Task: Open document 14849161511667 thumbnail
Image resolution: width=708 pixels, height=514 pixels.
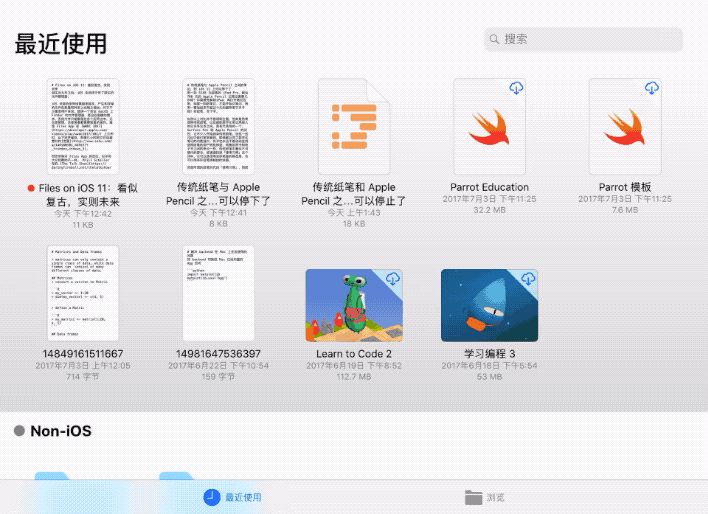Action: click(x=83, y=293)
